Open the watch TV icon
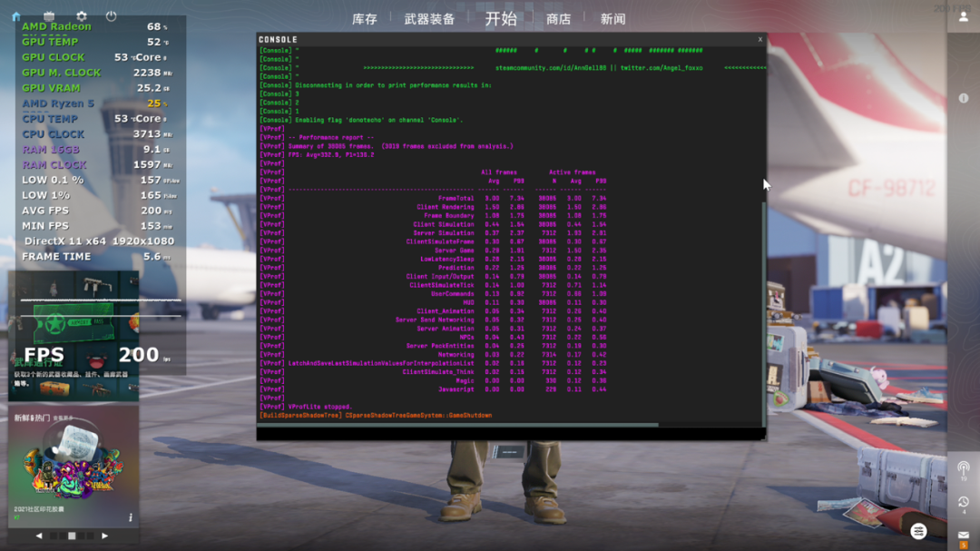Image resolution: width=980 pixels, height=551 pixels. point(49,16)
